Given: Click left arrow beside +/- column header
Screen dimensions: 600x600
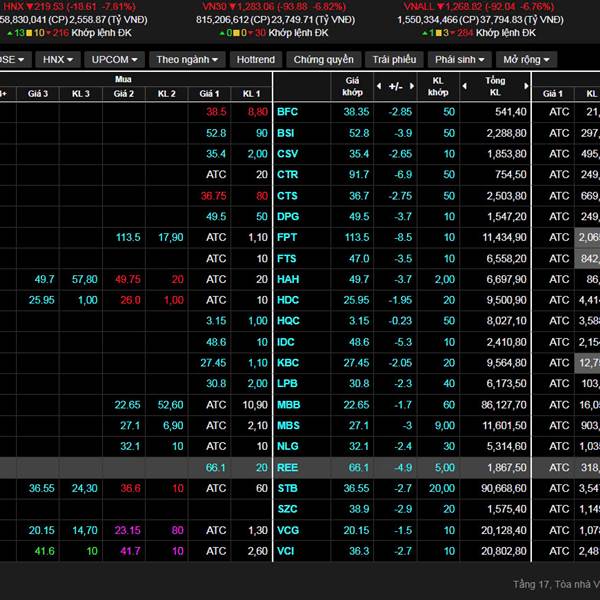Looking at the screenshot, I should [379, 86].
